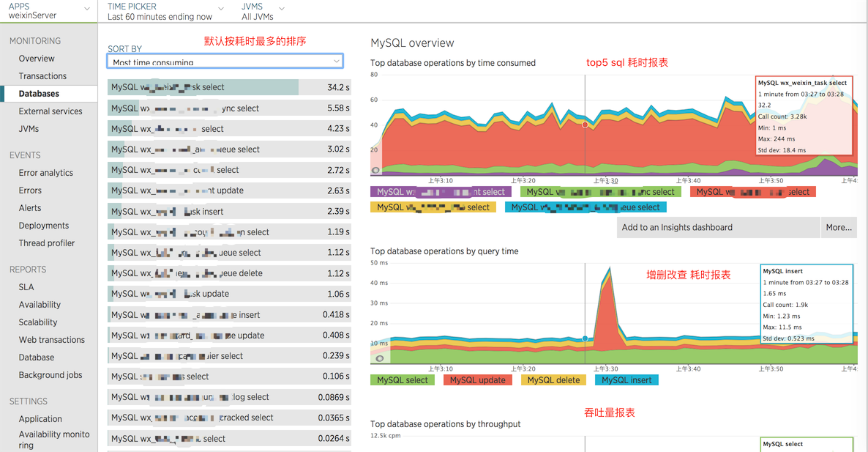Click the 'More...' button
This screenshot has width=868, height=452.
(839, 227)
